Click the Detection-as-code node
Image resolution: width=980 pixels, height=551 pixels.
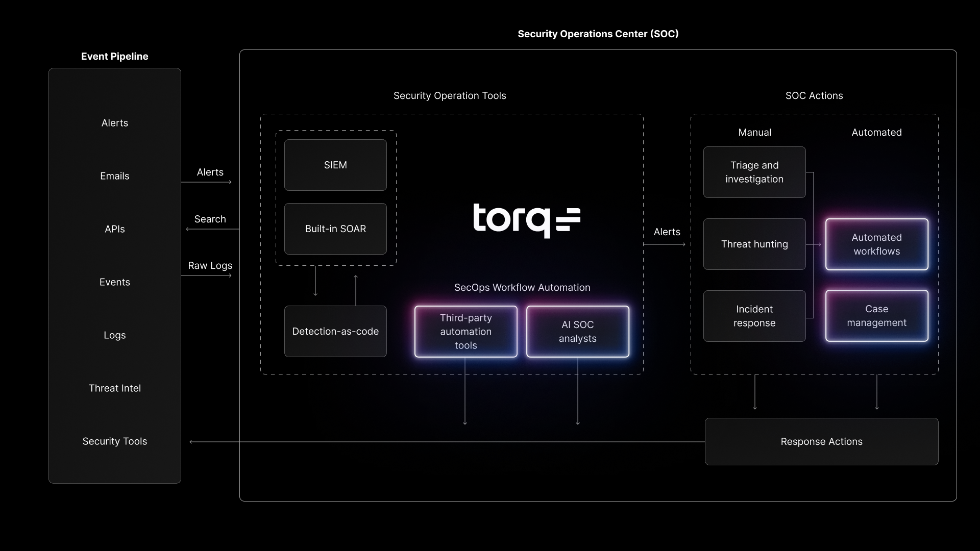pos(335,331)
